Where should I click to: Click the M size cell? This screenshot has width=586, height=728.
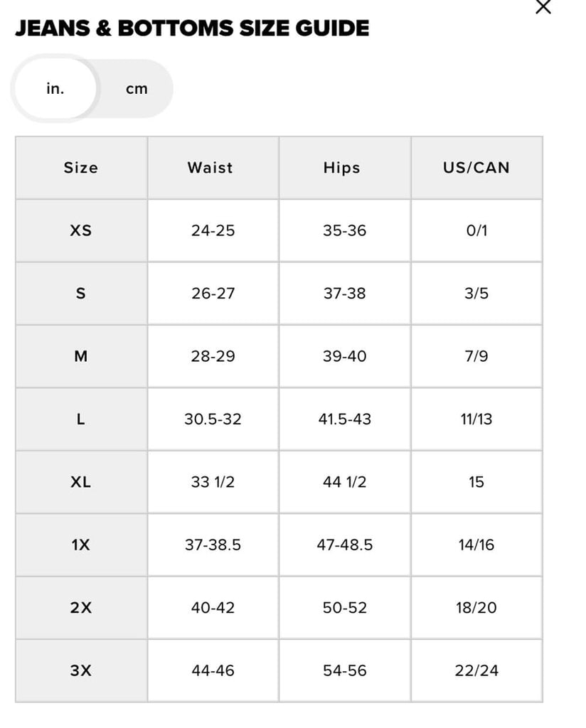point(80,356)
